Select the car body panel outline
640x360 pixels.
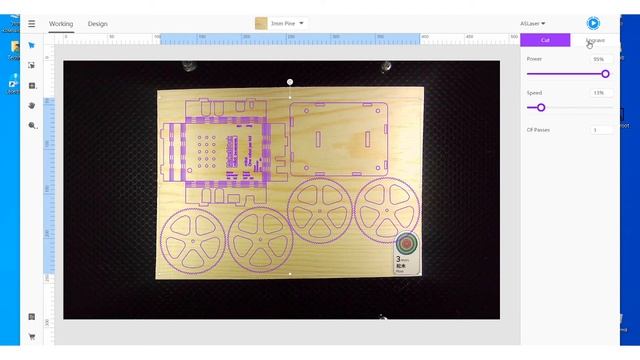click(339, 139)
